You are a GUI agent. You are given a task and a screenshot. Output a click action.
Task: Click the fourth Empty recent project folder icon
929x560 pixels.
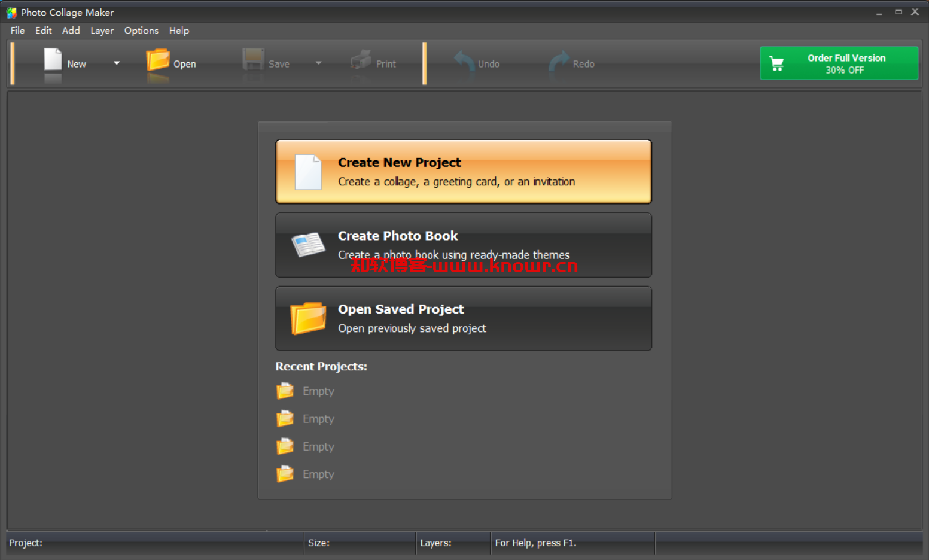pyautogui.click(x=285, y=474)
